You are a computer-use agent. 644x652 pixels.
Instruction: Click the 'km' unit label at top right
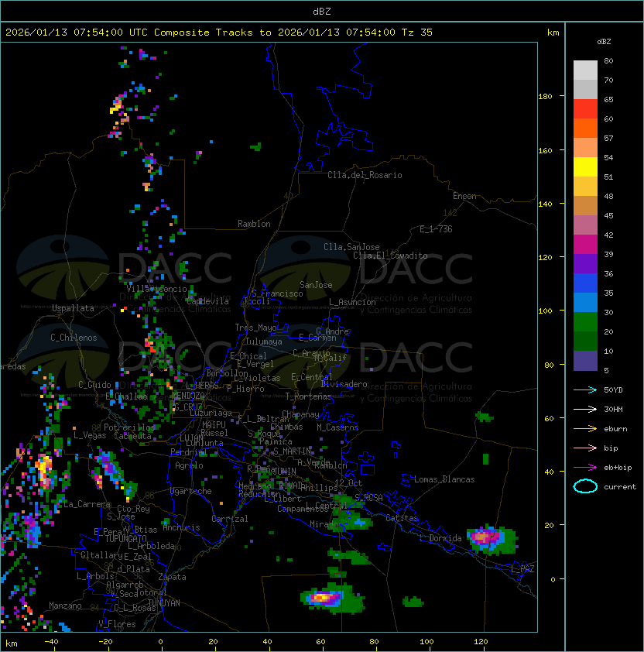click(x=553, y=33)
